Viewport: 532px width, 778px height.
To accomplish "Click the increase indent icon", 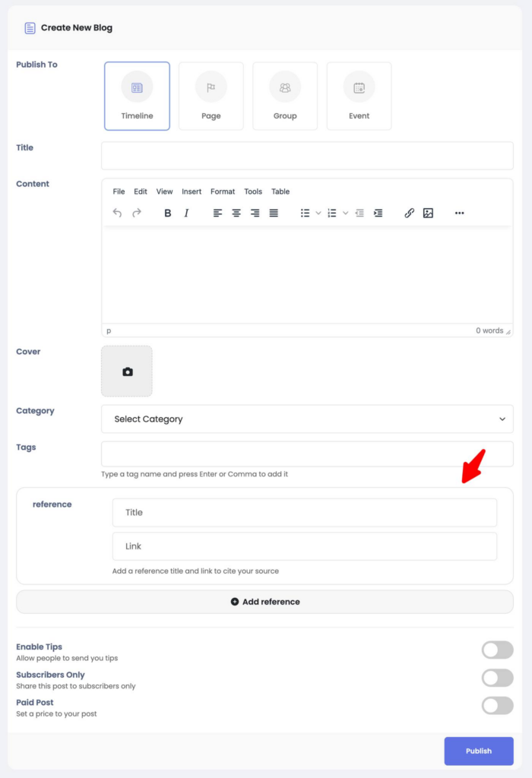I will point(378,213).
